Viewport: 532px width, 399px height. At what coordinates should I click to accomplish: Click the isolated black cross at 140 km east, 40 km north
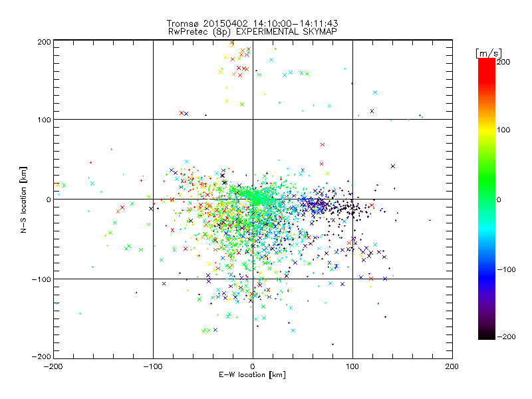[393, 166]
